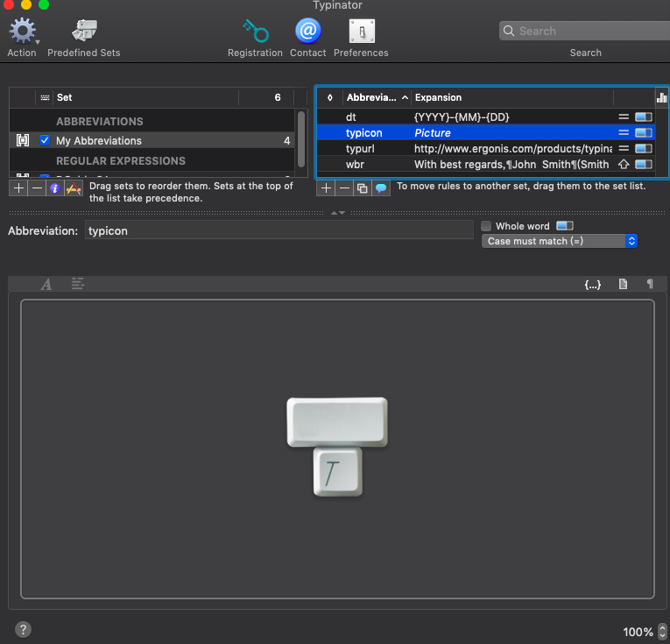The width and height of the screenshot is (670, 644).
Task: Click the ergonis.com URL expansion
Action: (x=512, y=149)
